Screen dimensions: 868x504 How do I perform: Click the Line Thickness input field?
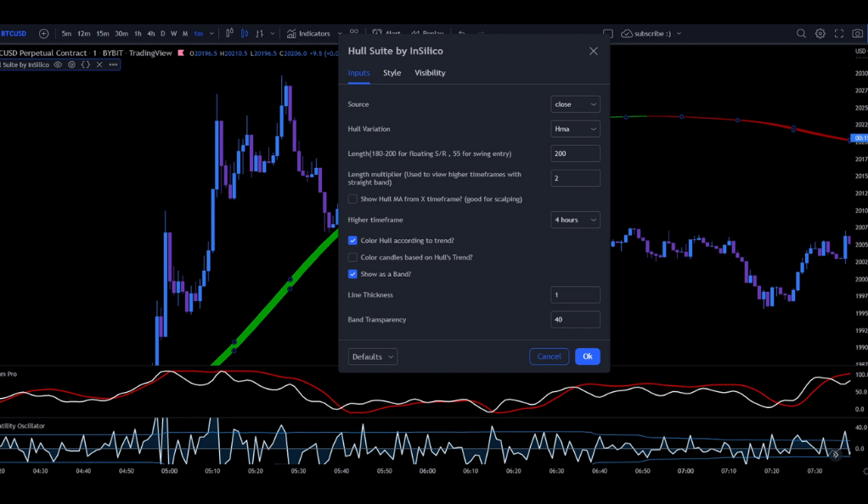(x=575, y=295)
